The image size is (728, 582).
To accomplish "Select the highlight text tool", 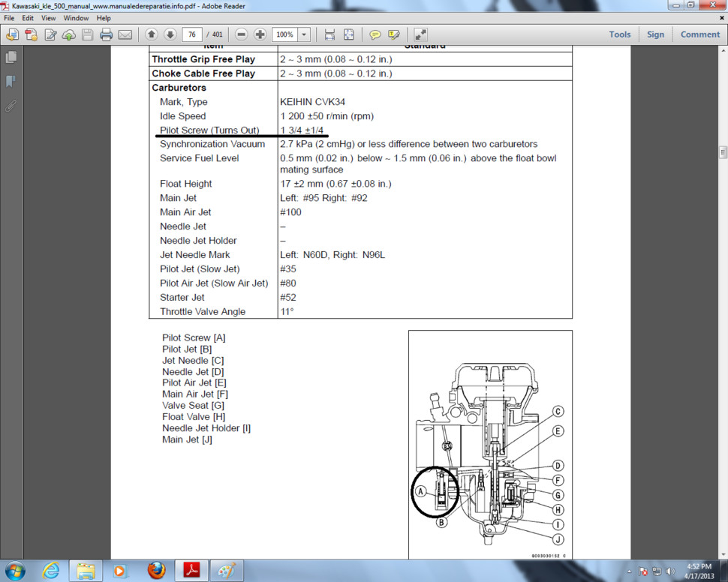I will click(394, 34).
